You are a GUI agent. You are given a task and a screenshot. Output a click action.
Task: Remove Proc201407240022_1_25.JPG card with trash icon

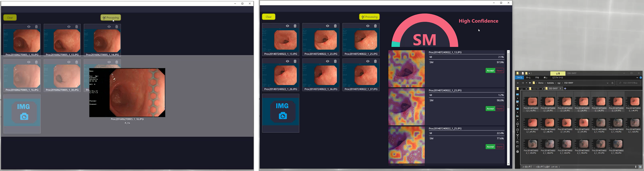(375, 26)
